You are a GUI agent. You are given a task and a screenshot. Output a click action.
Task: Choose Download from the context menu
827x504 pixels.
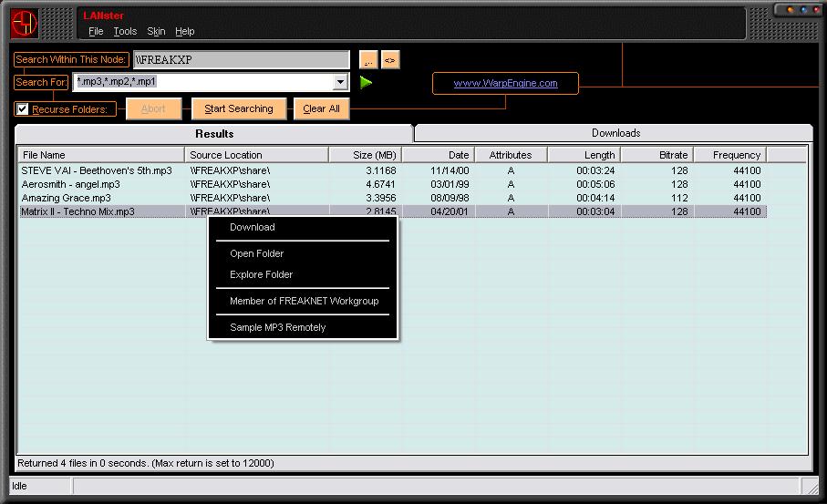pos(253,228)
